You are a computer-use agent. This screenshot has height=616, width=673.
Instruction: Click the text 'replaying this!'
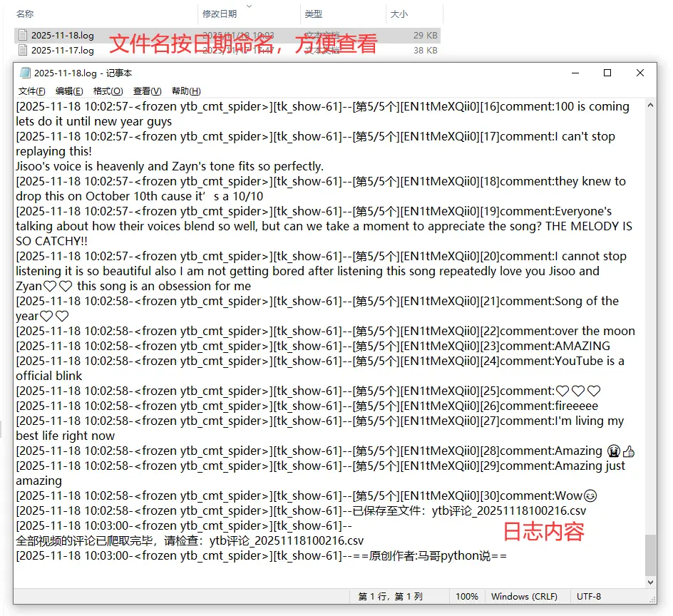point(53,151)
